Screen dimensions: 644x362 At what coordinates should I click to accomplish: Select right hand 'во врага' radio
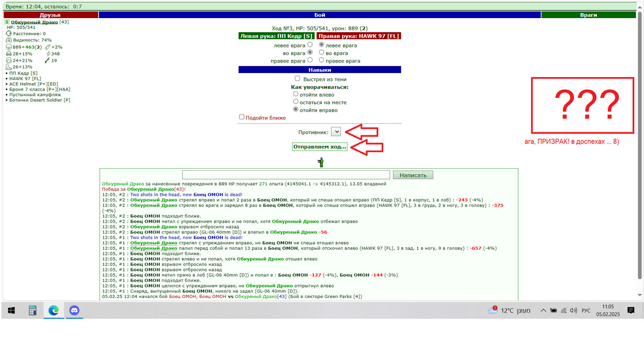click(x=321, y=52)
